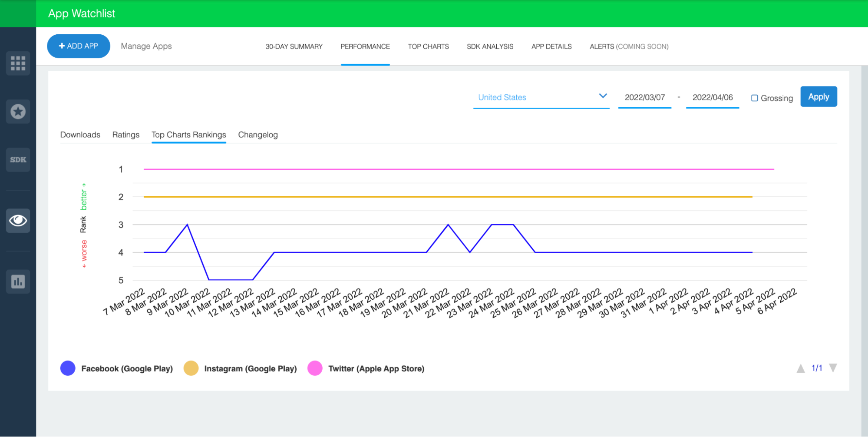This screenshot has height=437, width=868.
Task: Click the Facebook (Google Play) legend label
Action: coord(127,369)
